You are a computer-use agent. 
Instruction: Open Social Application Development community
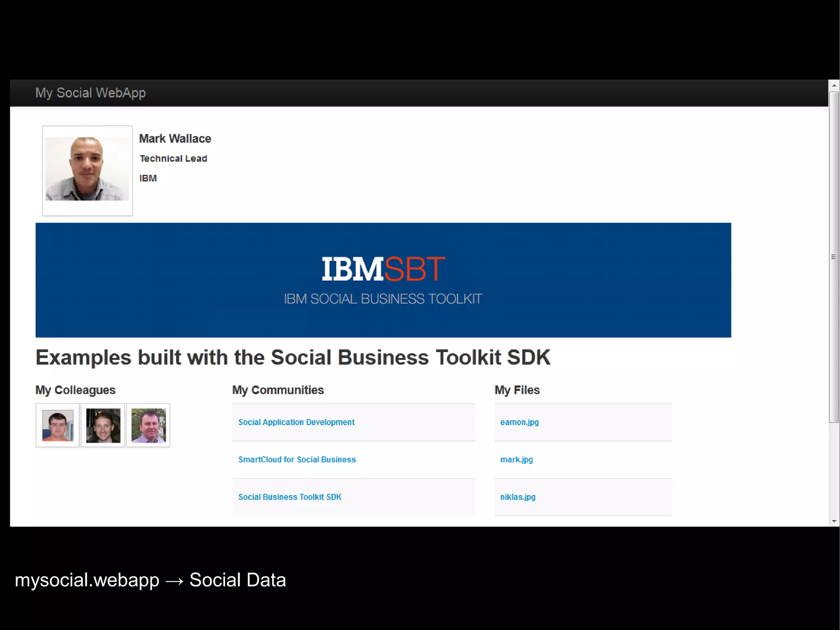296,422
